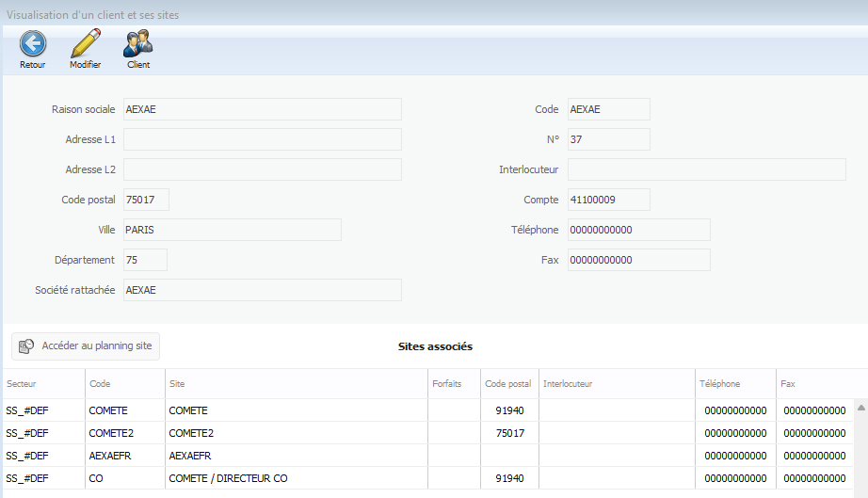This screenshot has height=498, width=868.
Task: Click the Accéder au planning site button
Action: coord(86,346)
